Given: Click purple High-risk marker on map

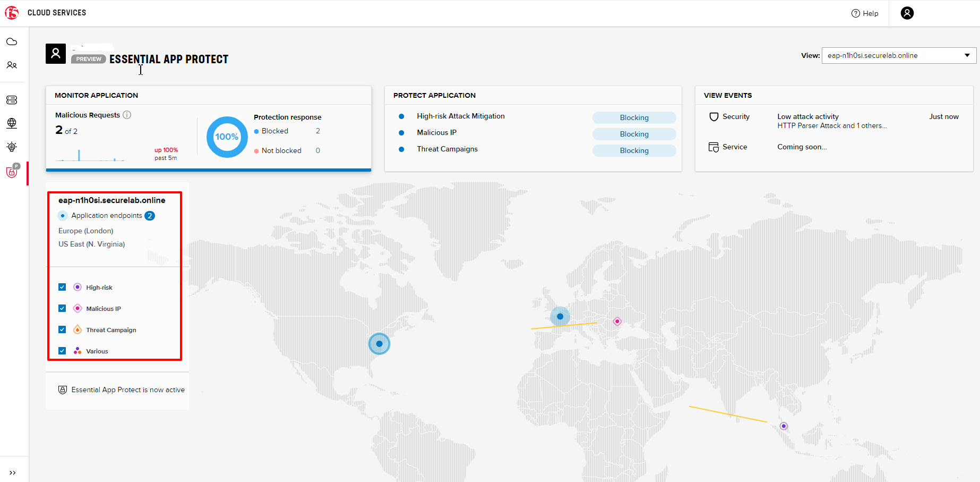Looking at the screenshot, I should tap(784, 426).
